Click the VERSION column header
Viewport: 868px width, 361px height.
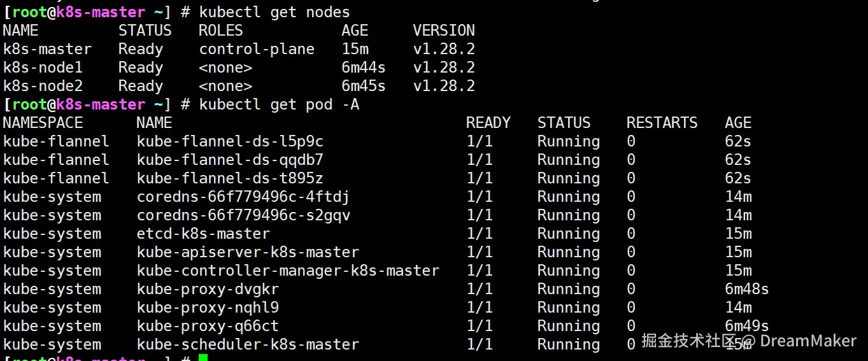444,31
